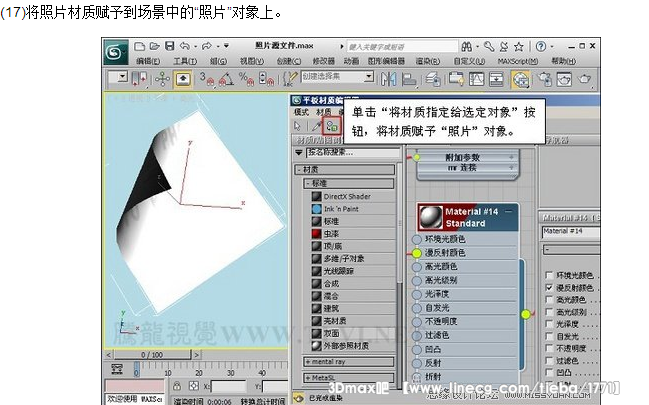The height and width of the screenshot is (405, 649).
Task: Open the selection filter dropdown at toolbar start
Action: (x=122, y=77)
